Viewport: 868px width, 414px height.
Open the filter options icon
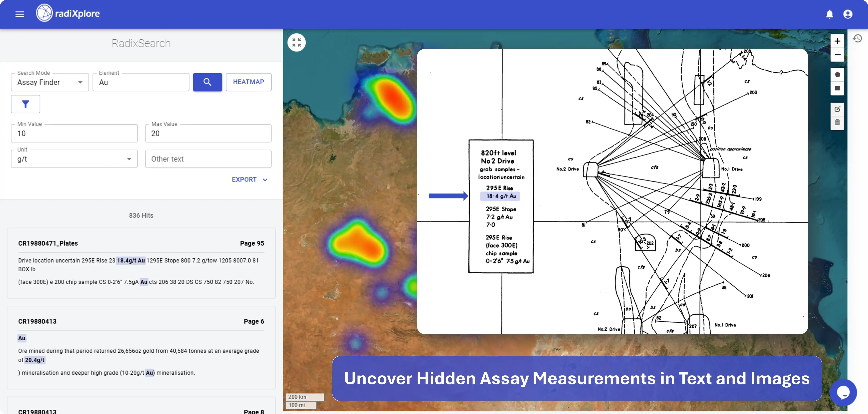25,104
